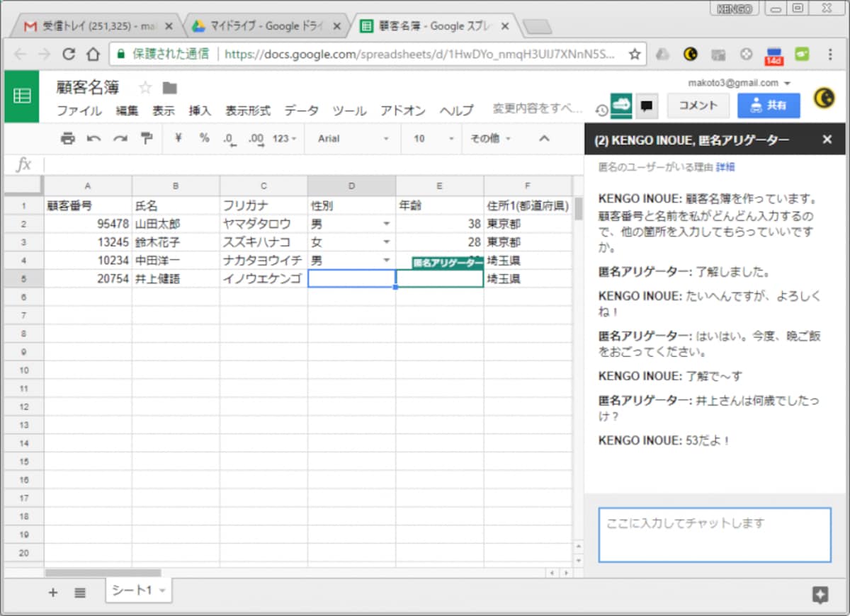The width and height of the screenshot is (850, 616).
Task: Open the 挿入 menu
Action: tap(200, 110)
